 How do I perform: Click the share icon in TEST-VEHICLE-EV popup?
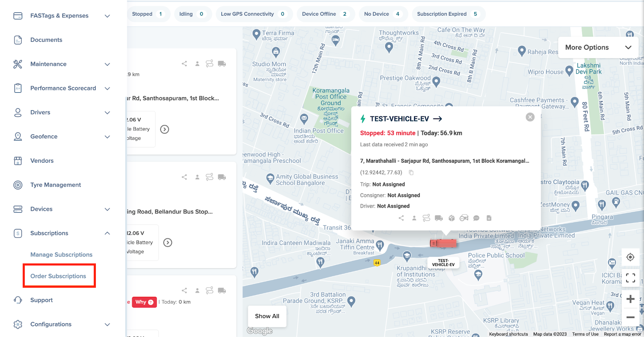coord(401,218)
